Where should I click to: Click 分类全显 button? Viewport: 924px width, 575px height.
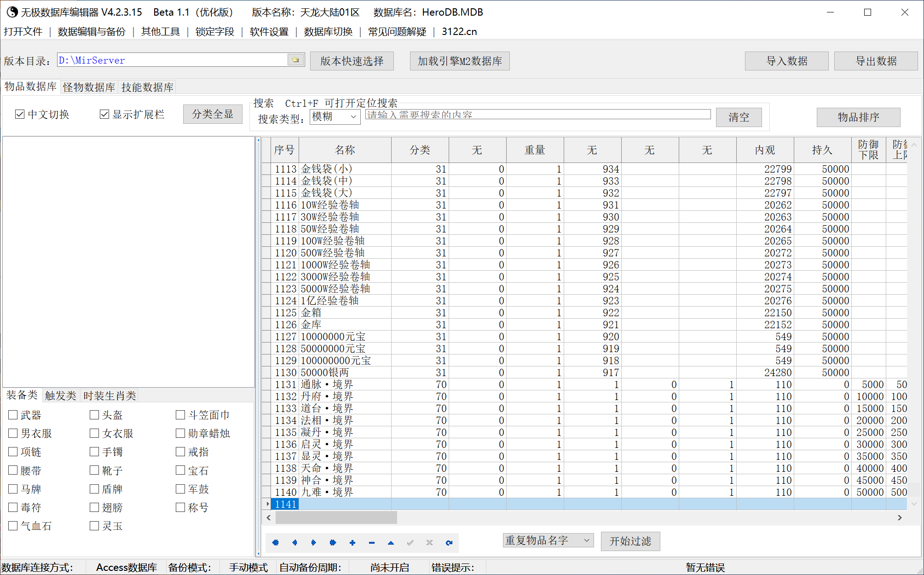(x=213, y=114)
